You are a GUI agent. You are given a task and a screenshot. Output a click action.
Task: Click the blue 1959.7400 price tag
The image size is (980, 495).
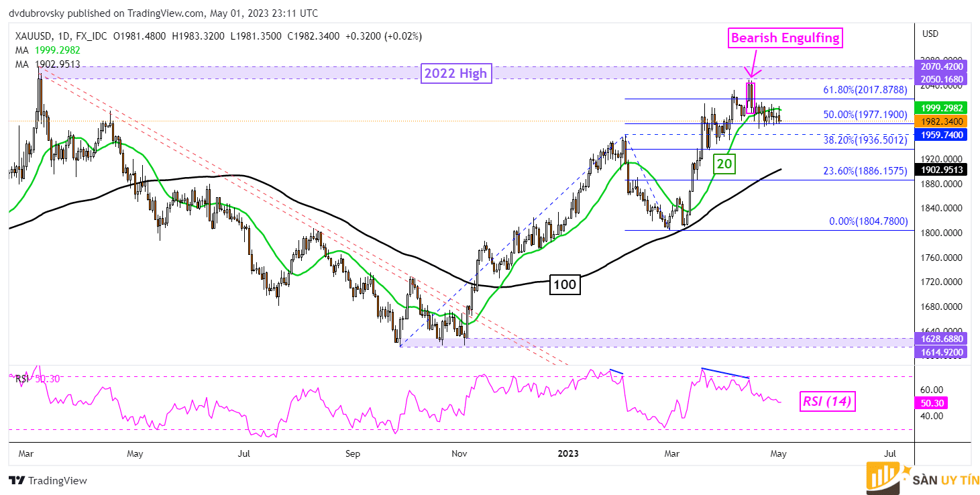tap(942, 135)
